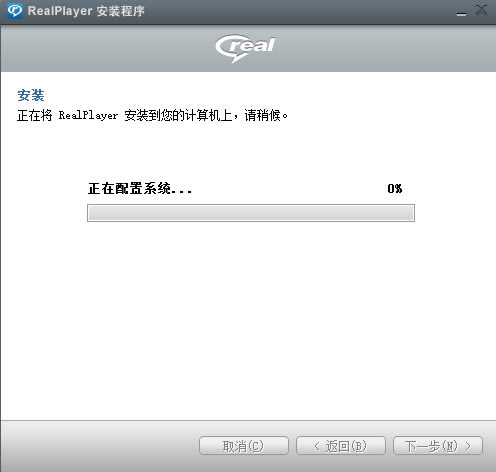Click the 下一步(N) next button

point(438,446)
